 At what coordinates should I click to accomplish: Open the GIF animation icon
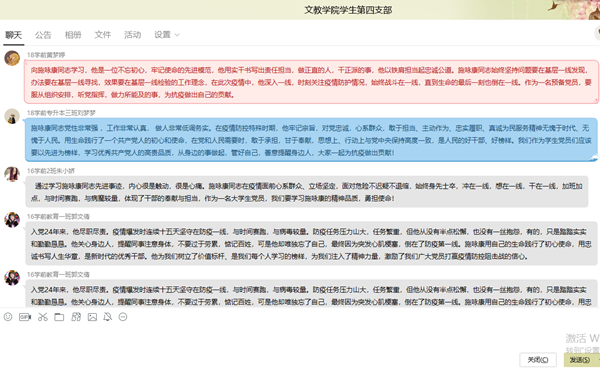(25, 317)
